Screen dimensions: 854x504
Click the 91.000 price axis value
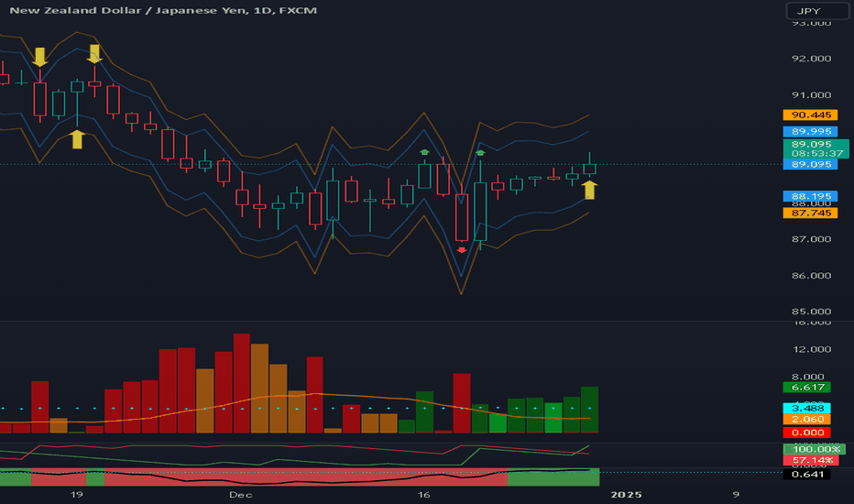click(x=811, y=94)
